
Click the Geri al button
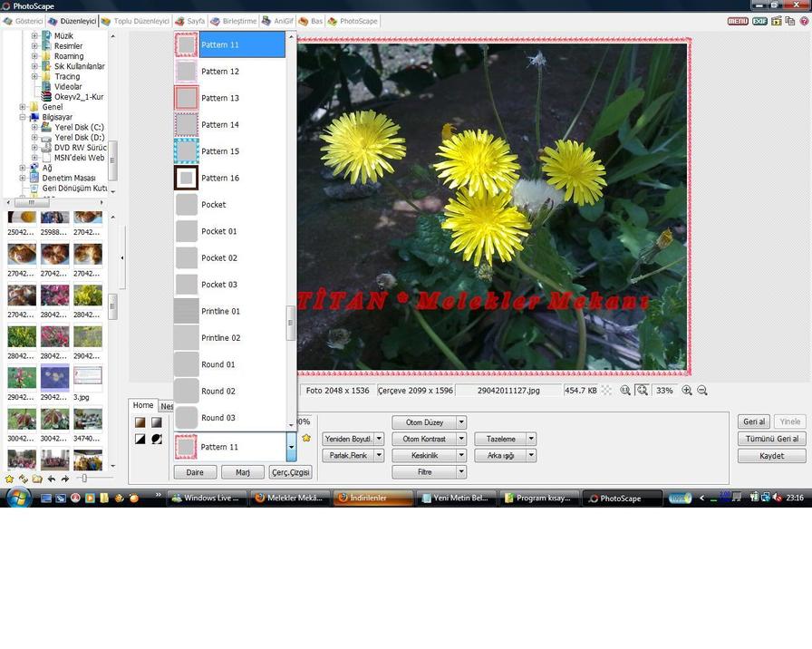[754, 421]
